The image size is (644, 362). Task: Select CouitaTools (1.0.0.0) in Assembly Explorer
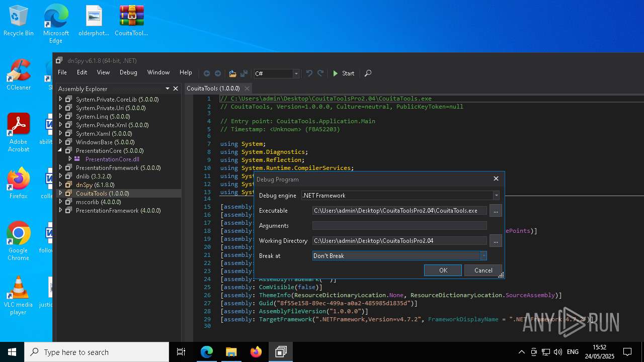pos(102,194)
